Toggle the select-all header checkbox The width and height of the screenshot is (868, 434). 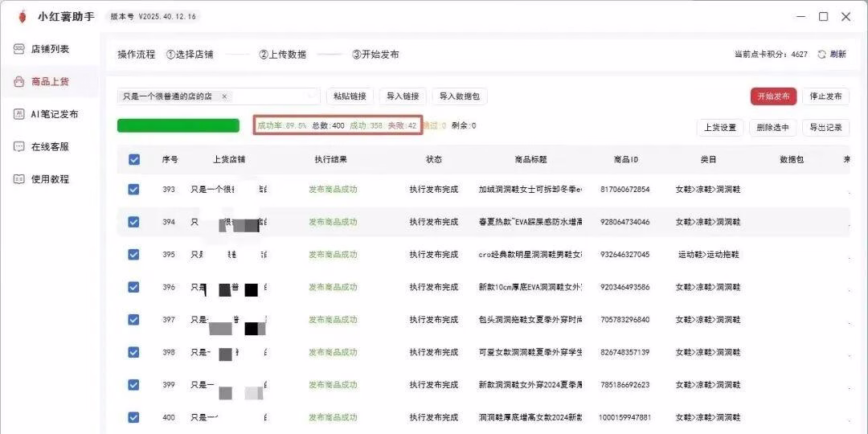coord(134,159)
